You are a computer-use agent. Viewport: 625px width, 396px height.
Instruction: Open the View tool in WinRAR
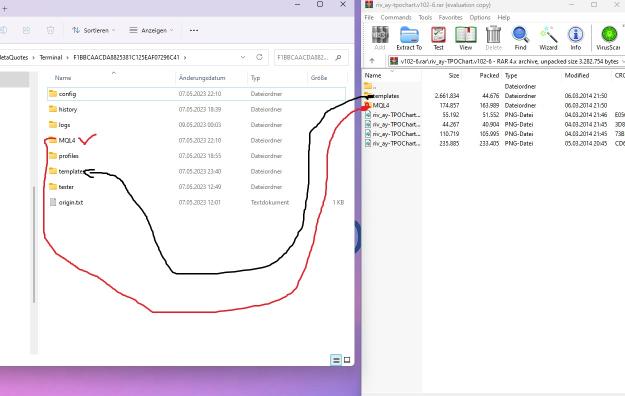466,38
